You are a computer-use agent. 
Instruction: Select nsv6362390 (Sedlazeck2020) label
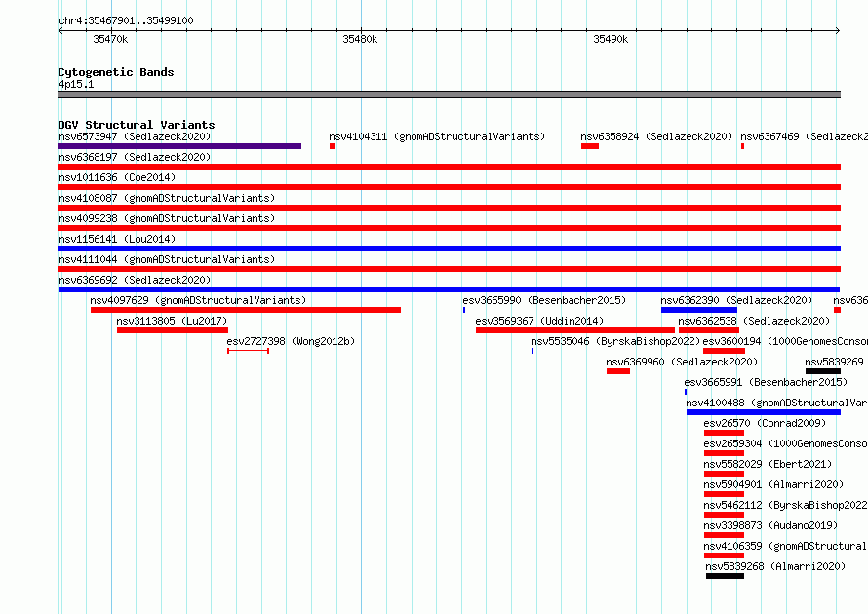point(736,300)
